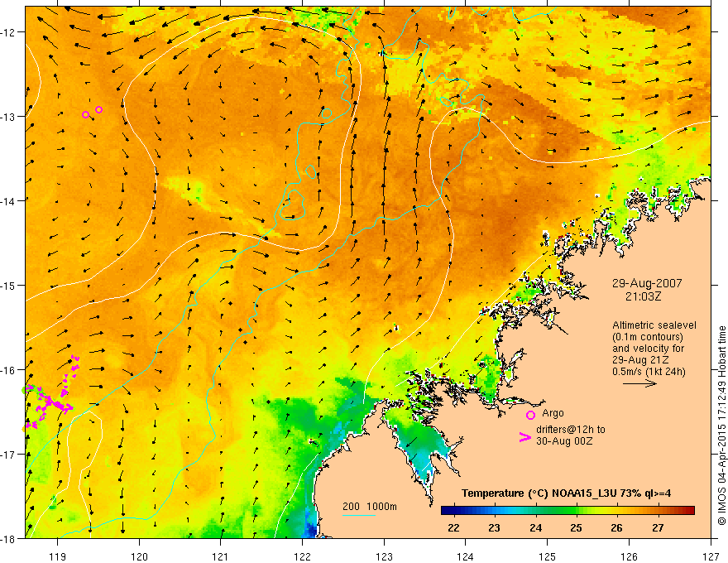This screenshot has height=563, width=728.
Task: Click the date text 29-Aug-2007
Action: 647,283
